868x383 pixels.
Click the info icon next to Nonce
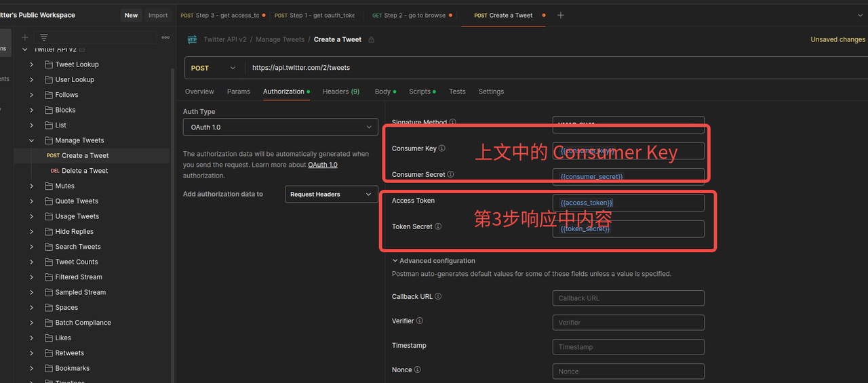(x=418, y=369)
